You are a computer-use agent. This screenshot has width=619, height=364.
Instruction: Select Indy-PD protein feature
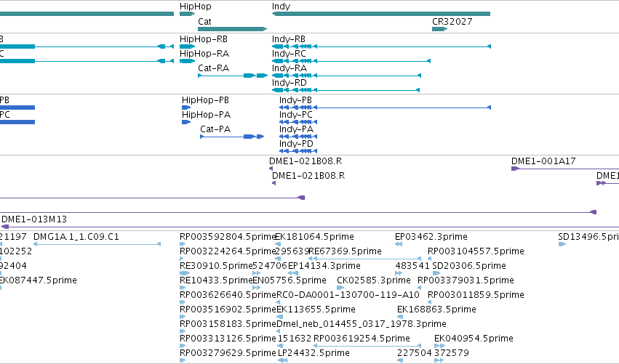coord(298,151)
